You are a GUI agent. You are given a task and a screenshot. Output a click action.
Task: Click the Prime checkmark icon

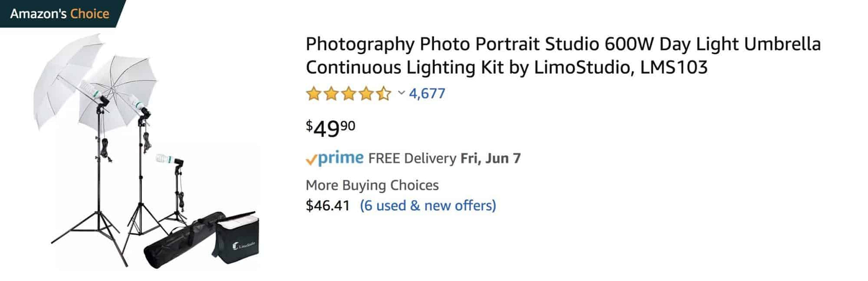tap(311, 158)
